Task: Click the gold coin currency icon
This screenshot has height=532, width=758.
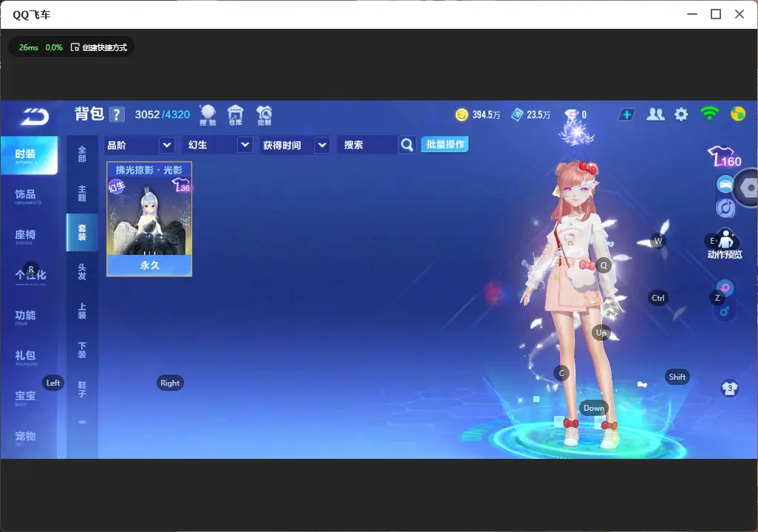Action: point(462,115)
